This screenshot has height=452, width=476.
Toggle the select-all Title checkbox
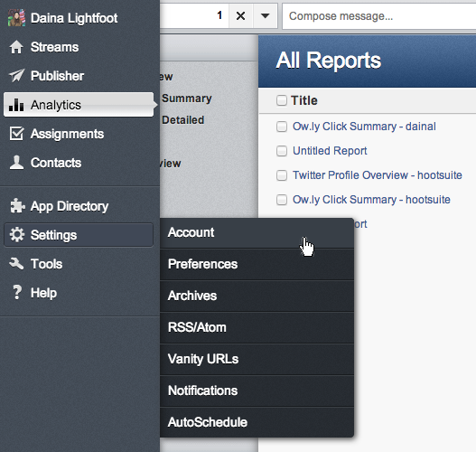282,100
